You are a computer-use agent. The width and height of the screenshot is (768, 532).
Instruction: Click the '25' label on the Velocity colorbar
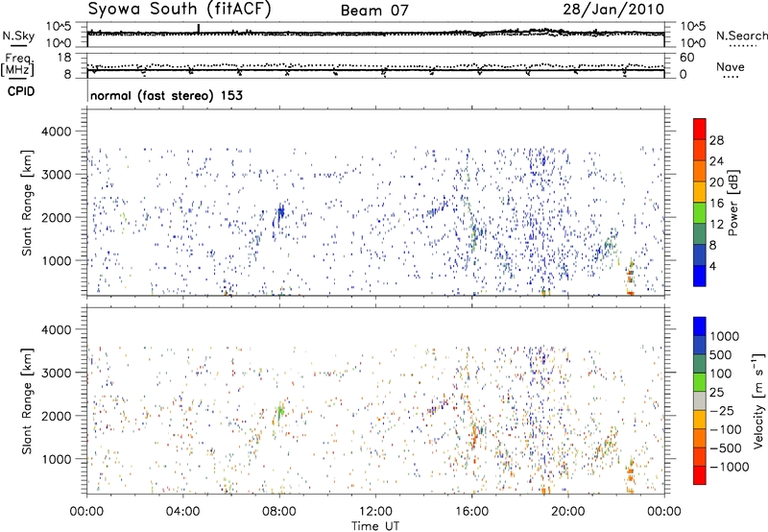tap(716, 392)
